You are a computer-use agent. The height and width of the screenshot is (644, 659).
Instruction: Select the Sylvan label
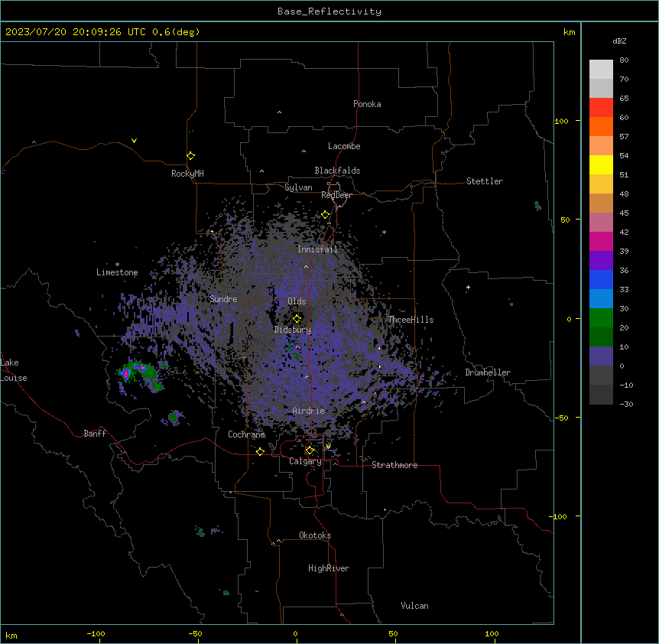pyautogui.click(x=298, y=187)
